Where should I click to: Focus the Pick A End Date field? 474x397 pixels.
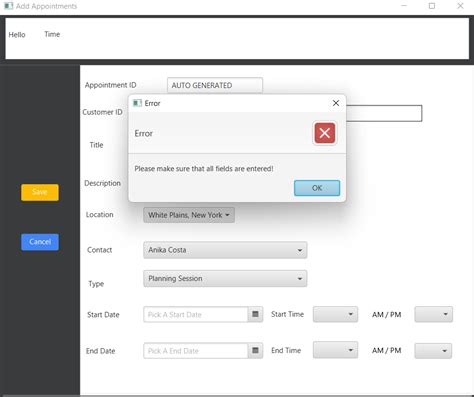click(196, 351)
